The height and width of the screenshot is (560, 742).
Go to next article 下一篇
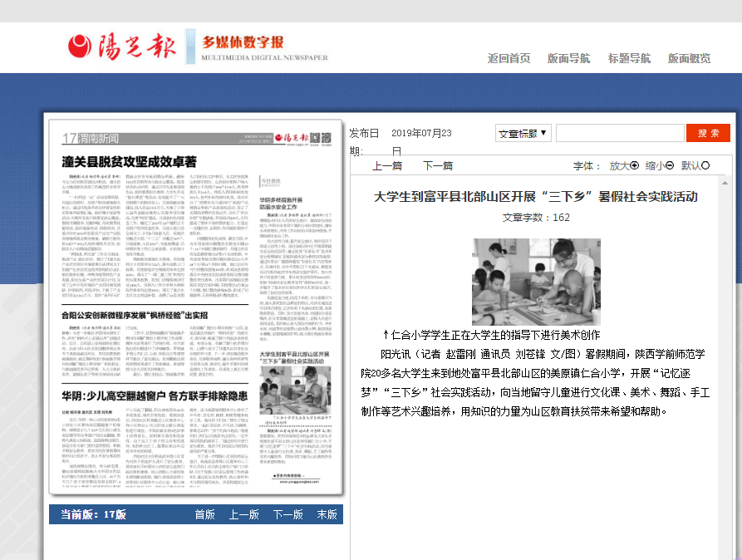(437, 165)
